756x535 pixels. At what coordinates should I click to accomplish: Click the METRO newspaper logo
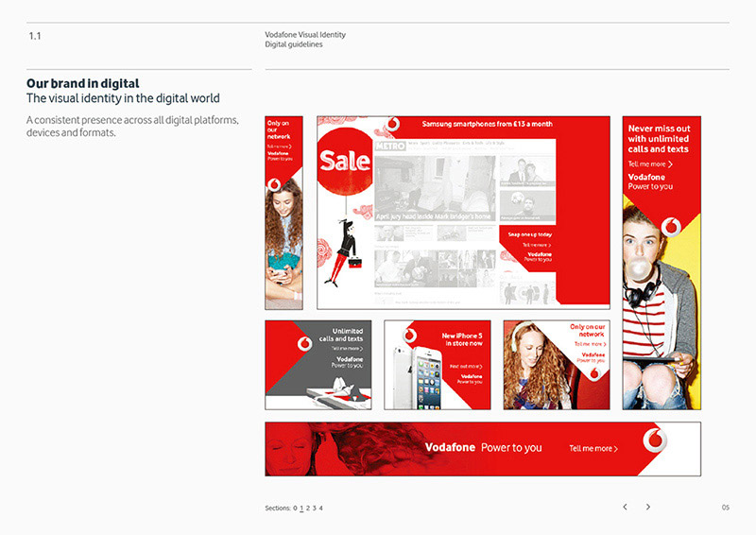point(390,146)
